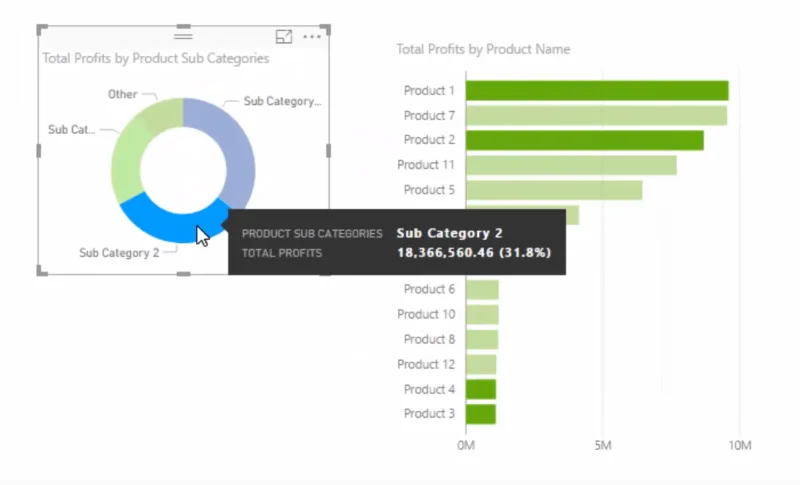Click the Product 1 bar
The image size is (800, 485).
coord(597,91)
